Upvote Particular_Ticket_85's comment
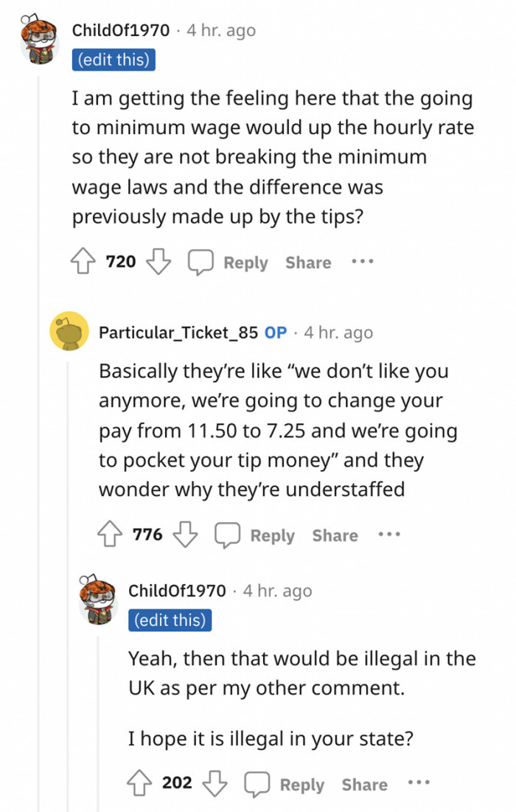This screenshot has height=812, width=516. (x=110, y=534)
